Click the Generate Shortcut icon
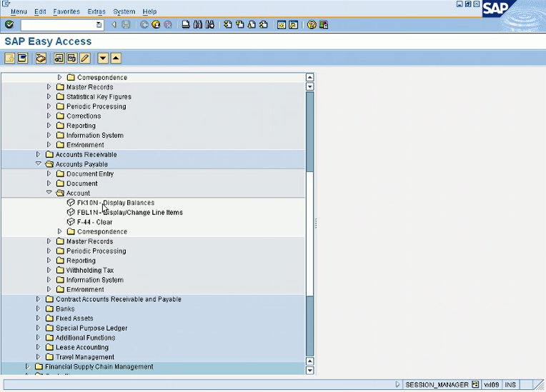Screen dimensions: 546x392 294,25
